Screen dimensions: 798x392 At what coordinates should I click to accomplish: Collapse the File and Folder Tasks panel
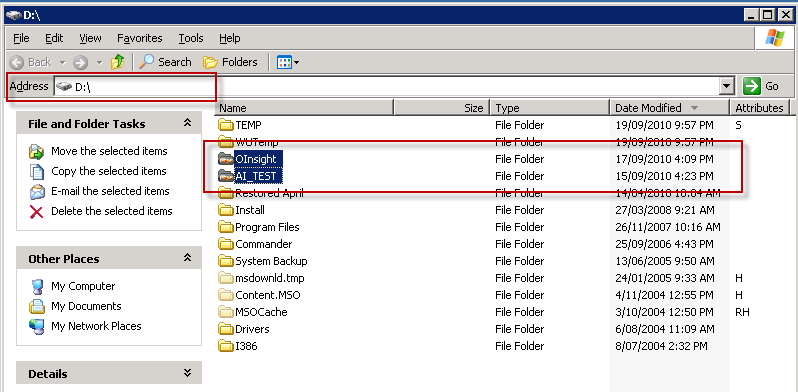tap(187, 123)
